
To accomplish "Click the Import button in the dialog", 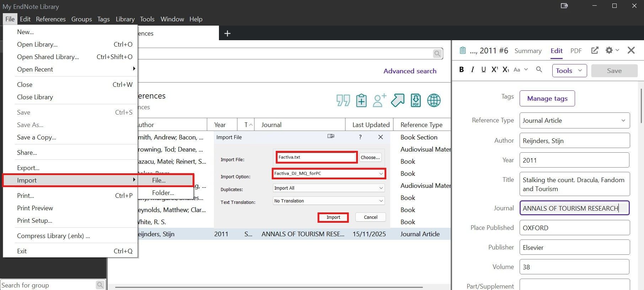I will 333,217.
